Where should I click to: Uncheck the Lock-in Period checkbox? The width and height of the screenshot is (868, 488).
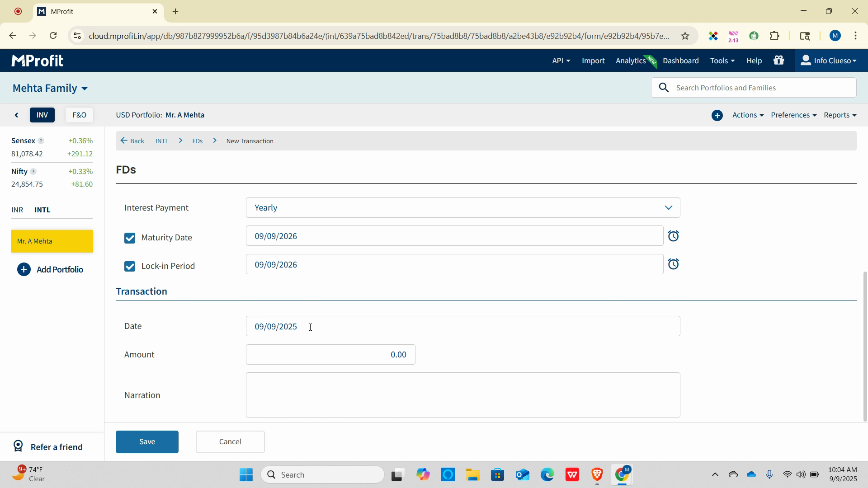click(130, 266)
